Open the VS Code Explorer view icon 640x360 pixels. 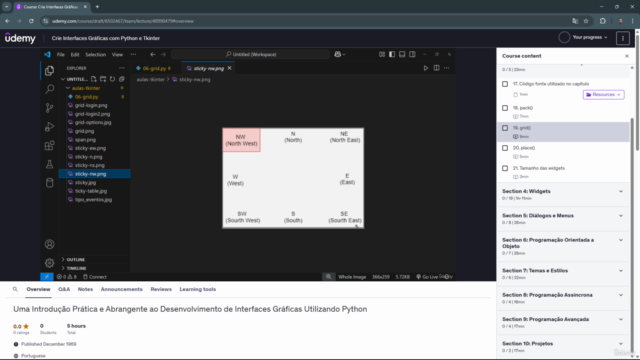(49, 71)
